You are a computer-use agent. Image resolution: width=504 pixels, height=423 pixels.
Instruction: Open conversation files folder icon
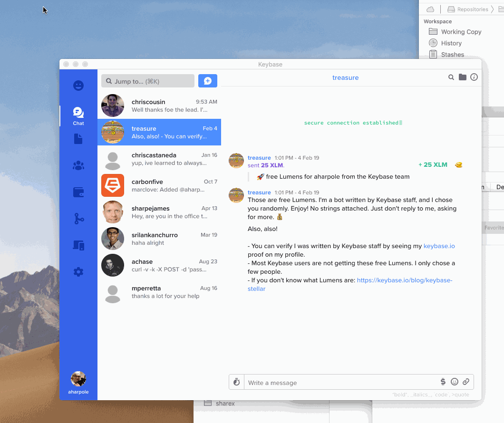click(x=463, y=77)
